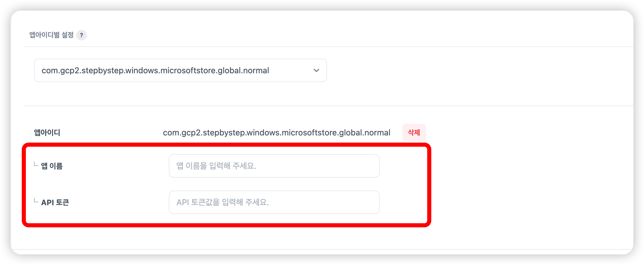Image resolution: width=644 pixels, height=265 pixels.
Task: Focus the 앱 이름 input field
Action: tap(274, 166)
